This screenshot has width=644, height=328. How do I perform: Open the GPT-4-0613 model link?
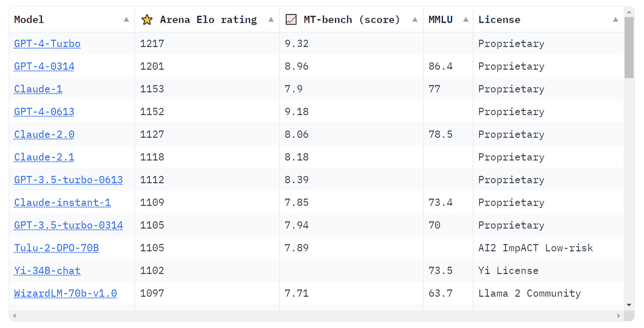point(44,111)
